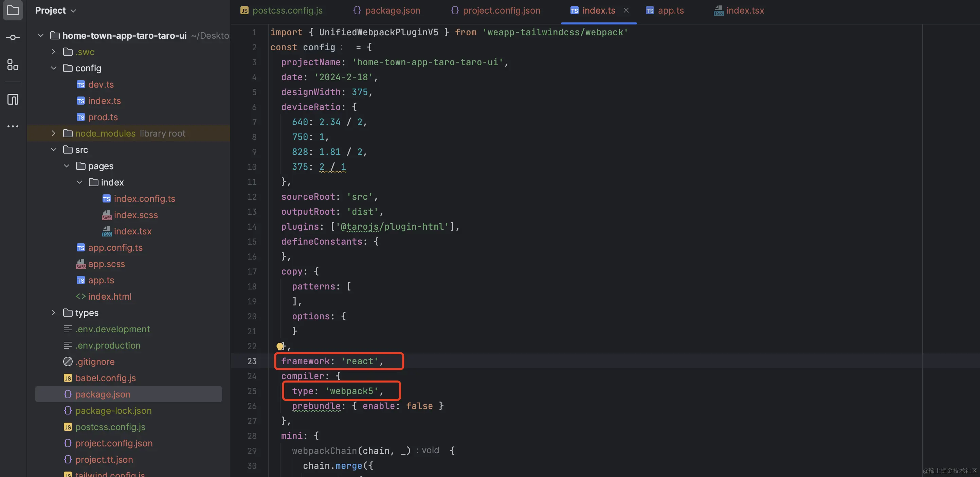The image size is (980, 477).
Task: Close the index.ts tab
Action: (626, 10)
